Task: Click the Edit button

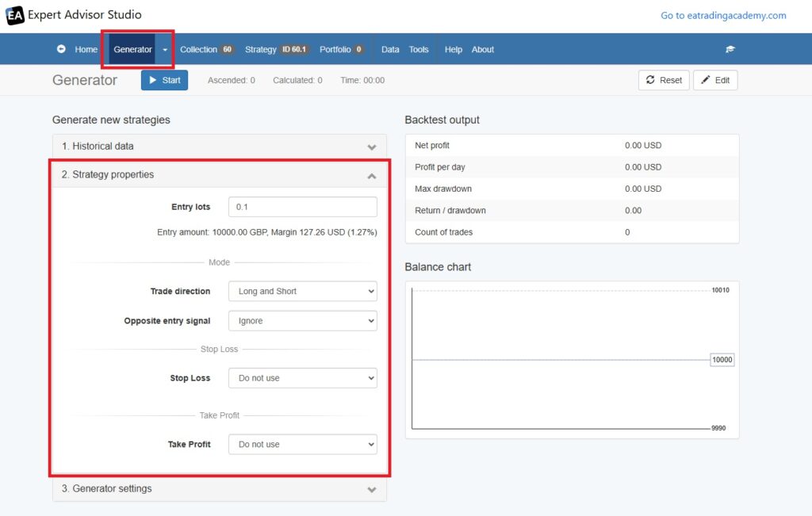Action: pyautogui.click(x=715, y=80)
